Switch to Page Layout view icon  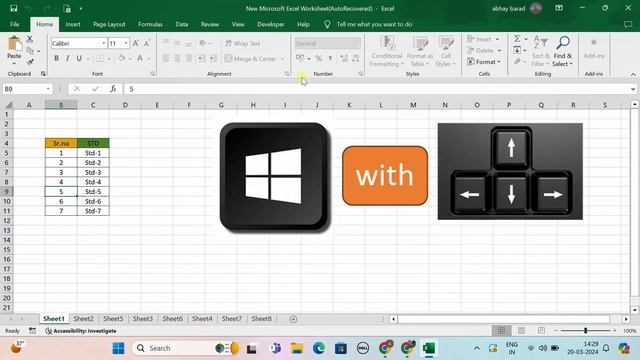point(521,331)
